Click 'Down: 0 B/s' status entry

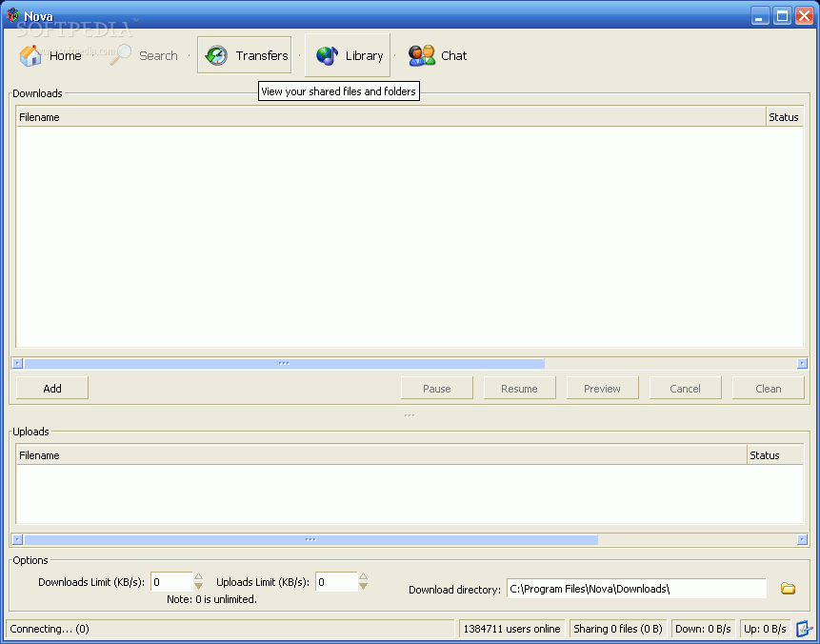point(703,629)
